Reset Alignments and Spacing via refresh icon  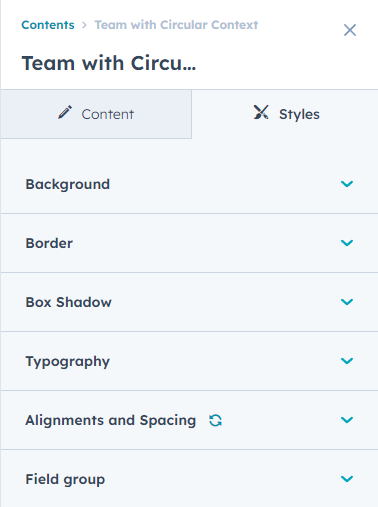coord(215,420)
